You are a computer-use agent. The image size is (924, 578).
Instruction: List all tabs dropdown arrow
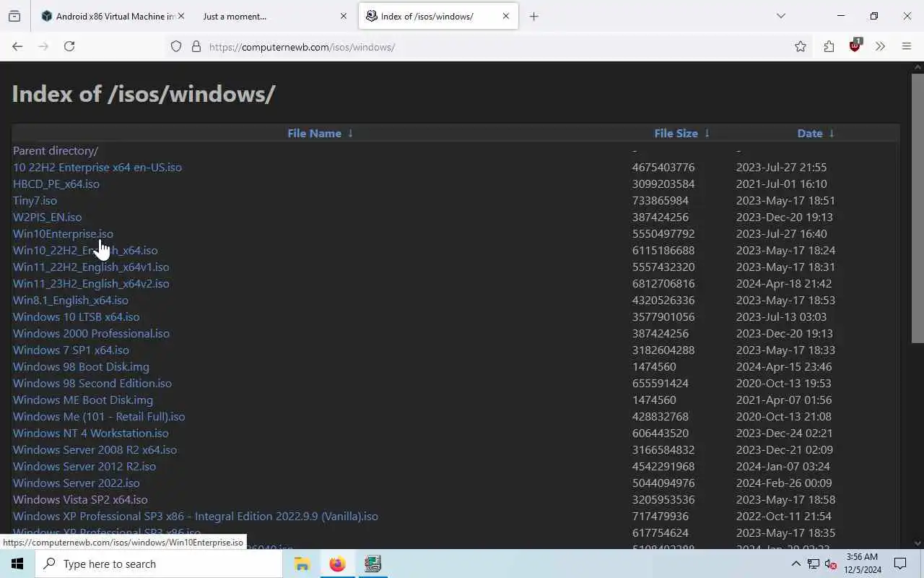coord(780,16)
